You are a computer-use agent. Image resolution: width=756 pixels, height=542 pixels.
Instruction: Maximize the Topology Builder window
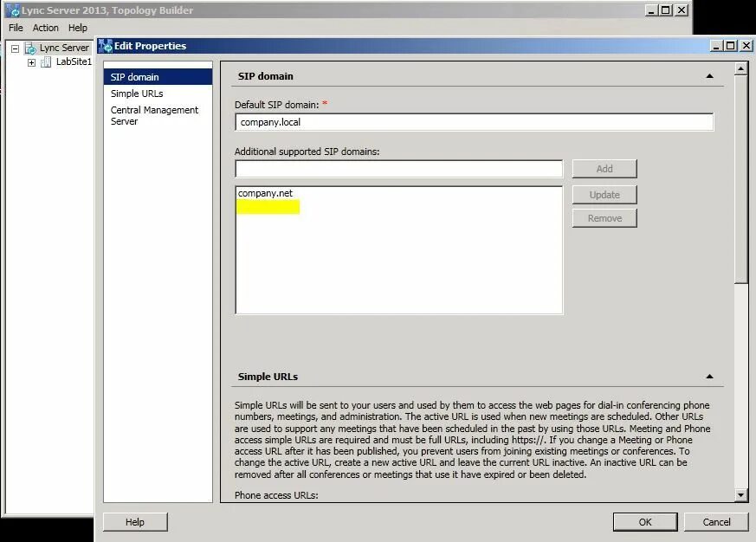point(666,10)
